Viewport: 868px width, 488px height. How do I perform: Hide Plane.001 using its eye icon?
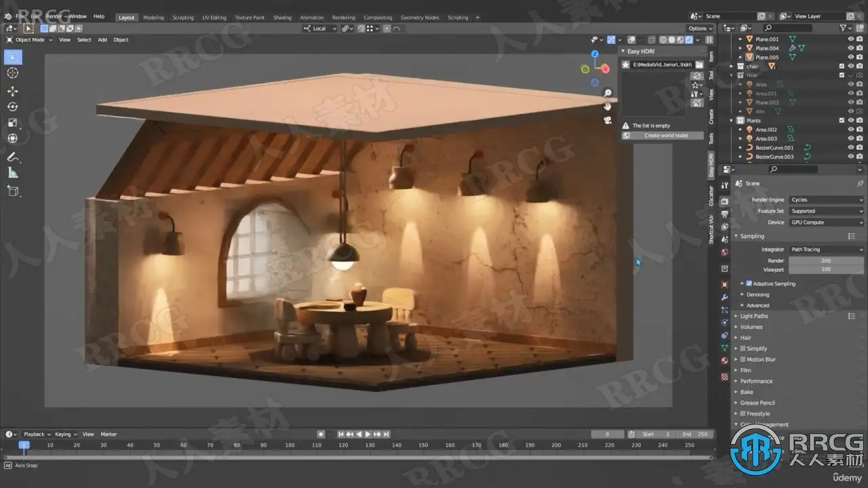point(850,39)
